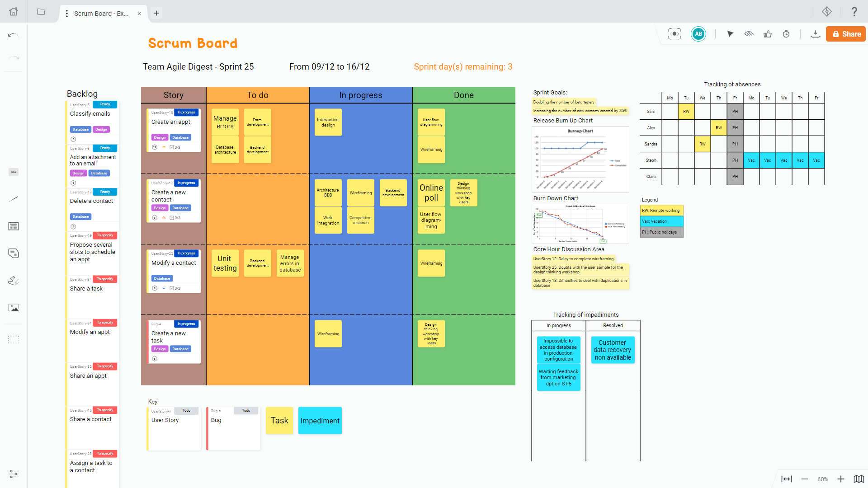Click the Share button in top right
868x488 pixels.
[845, 34]
